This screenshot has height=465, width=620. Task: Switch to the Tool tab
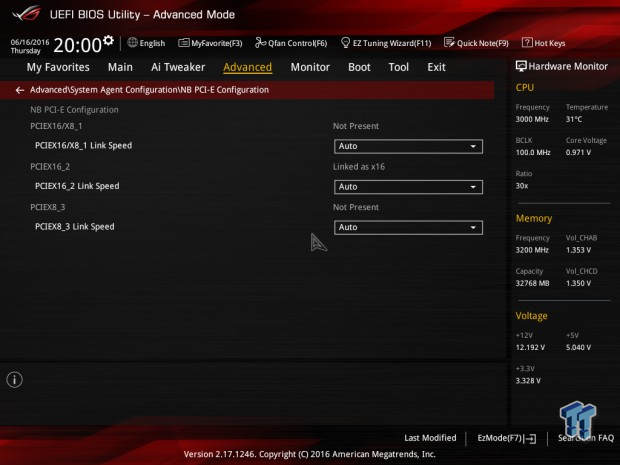399,67
